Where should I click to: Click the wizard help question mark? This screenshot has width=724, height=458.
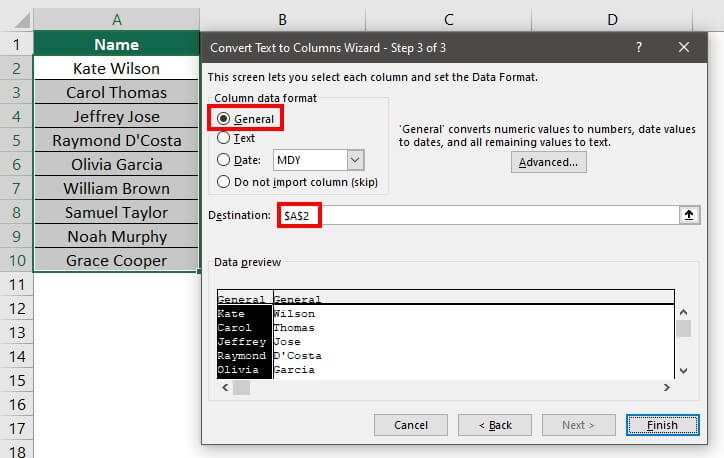639,47
